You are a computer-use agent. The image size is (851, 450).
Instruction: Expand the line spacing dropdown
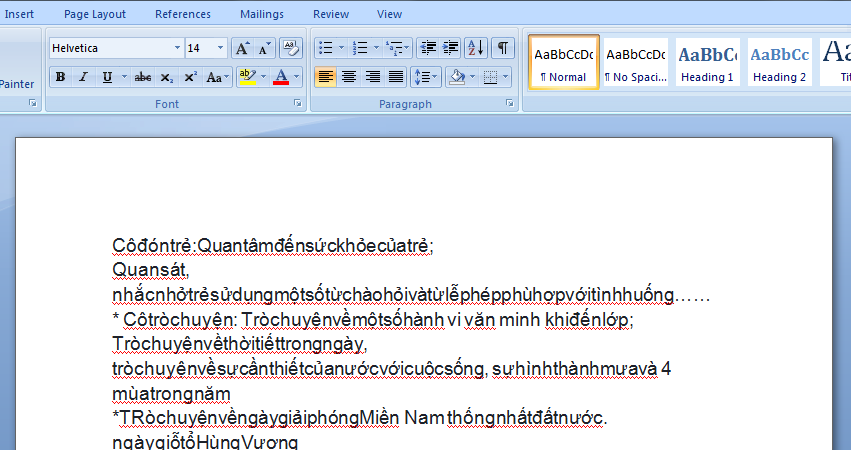click(436, 77)
